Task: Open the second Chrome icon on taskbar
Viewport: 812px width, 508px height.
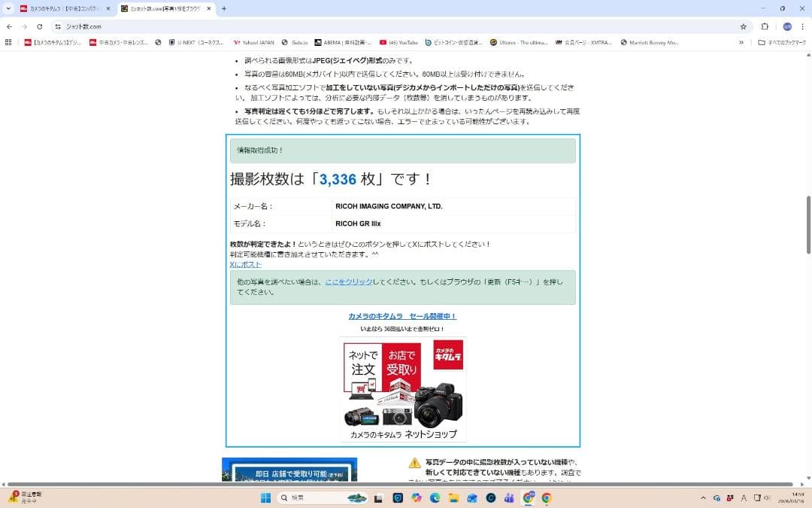Action: [547, 498]
